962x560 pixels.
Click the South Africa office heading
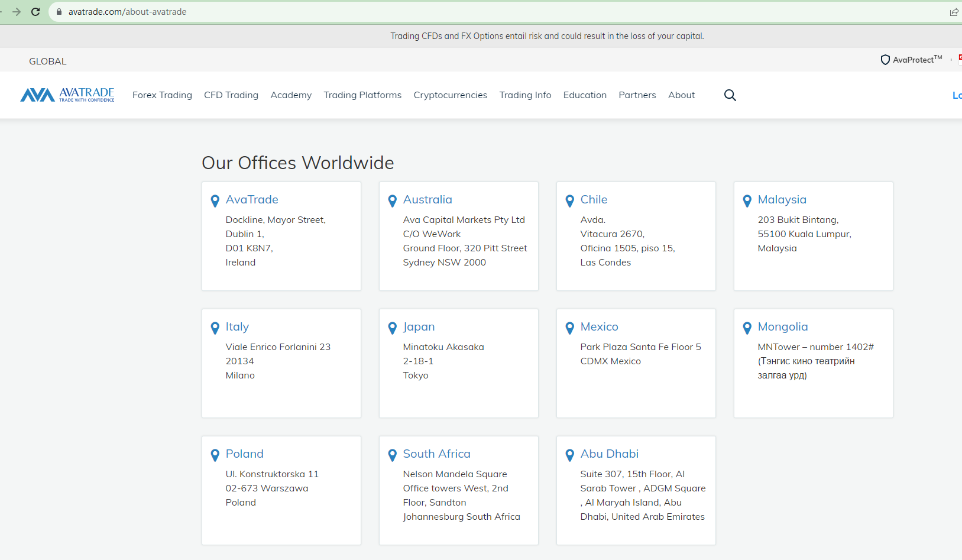(436, 454)
